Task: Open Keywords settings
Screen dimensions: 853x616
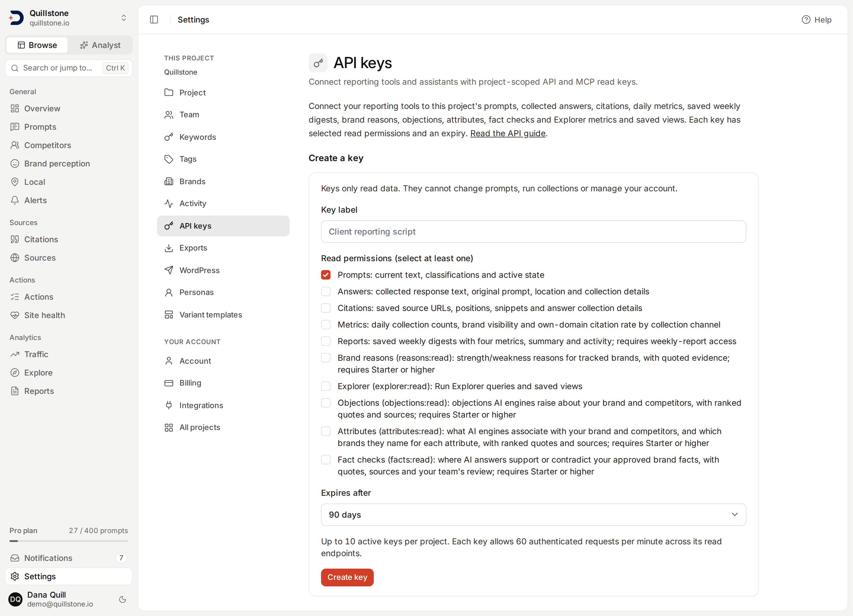Action: pyautogui.click(x=223, y=137)
